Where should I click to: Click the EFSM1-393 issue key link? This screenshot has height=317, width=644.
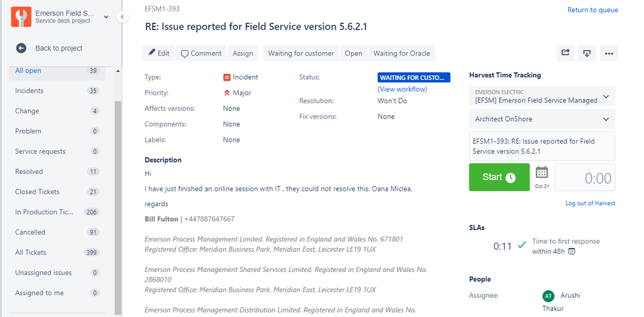pyautogui.click(x=162, y=8)
